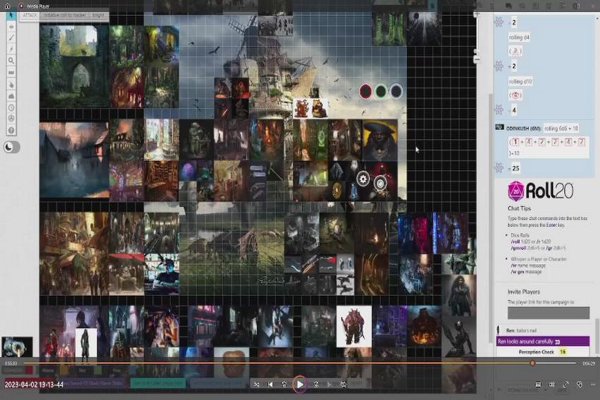Click the player avatar at bottom left

(17, 348)
